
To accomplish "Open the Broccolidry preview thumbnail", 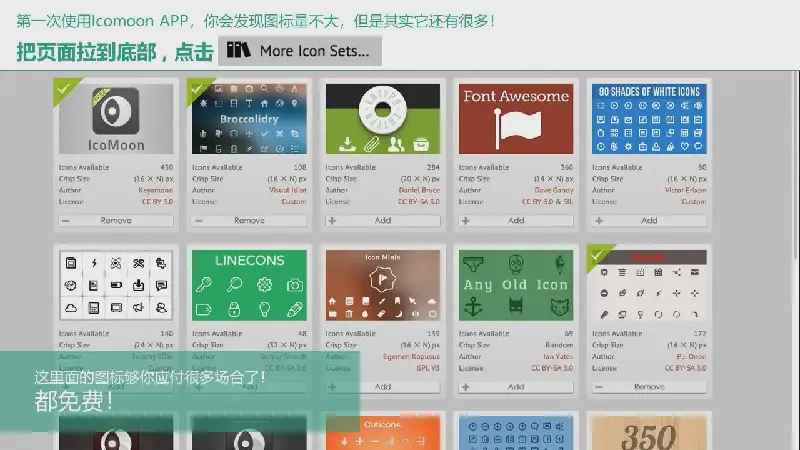I will click(x=249, y=119).
